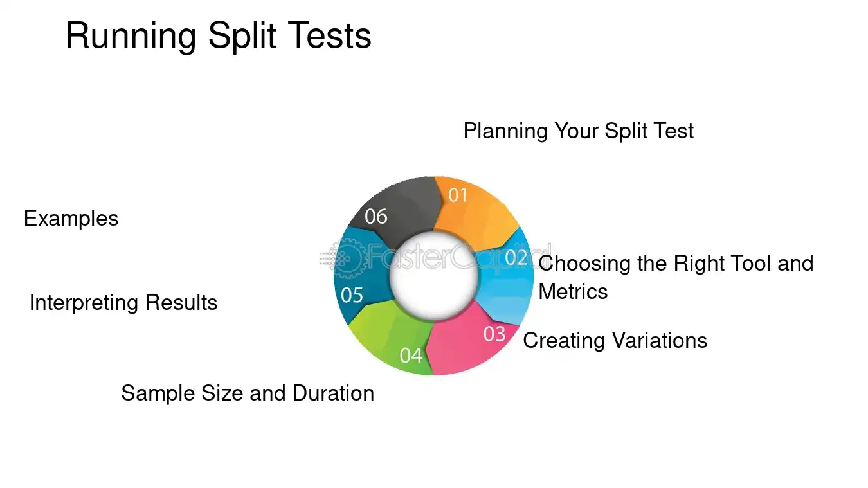Click the FasterCapital gear watermark logo
The image size is (868, 488).
point(348,258)
